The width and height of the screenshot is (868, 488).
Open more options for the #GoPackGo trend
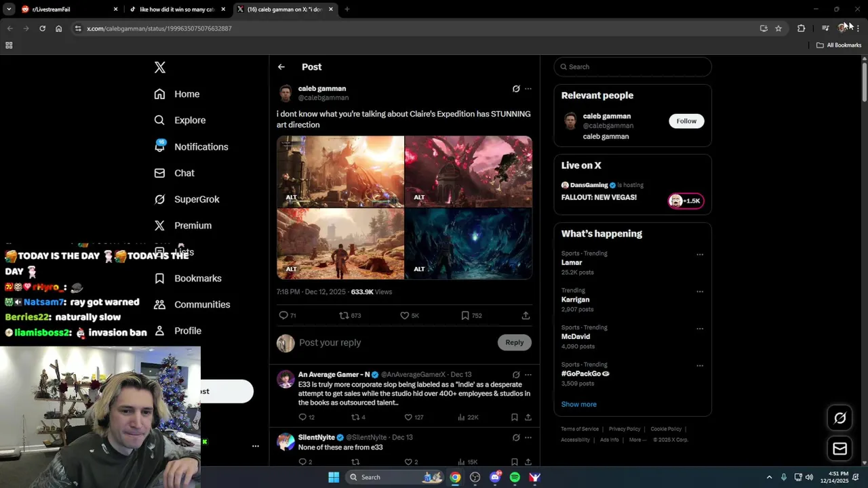click(700, 366)
